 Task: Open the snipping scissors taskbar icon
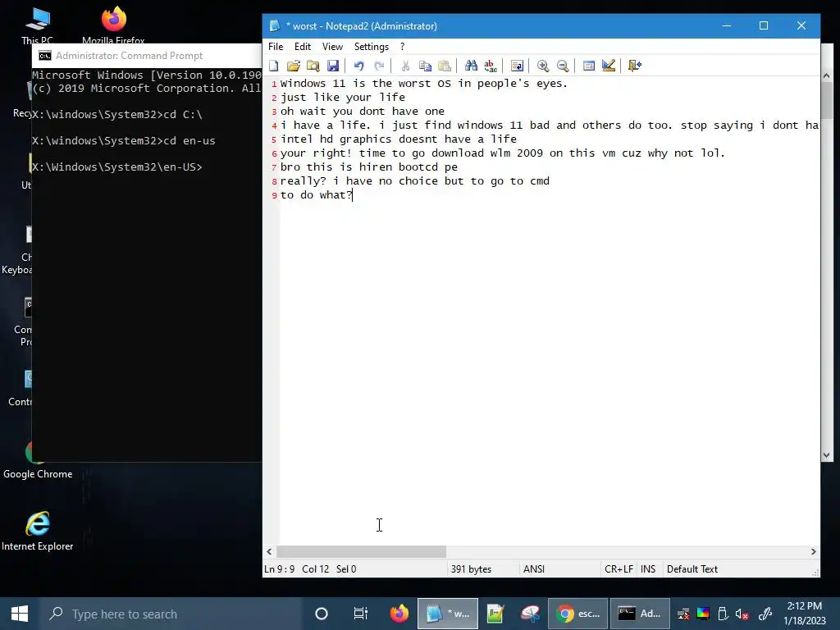[x=531, y=614]
